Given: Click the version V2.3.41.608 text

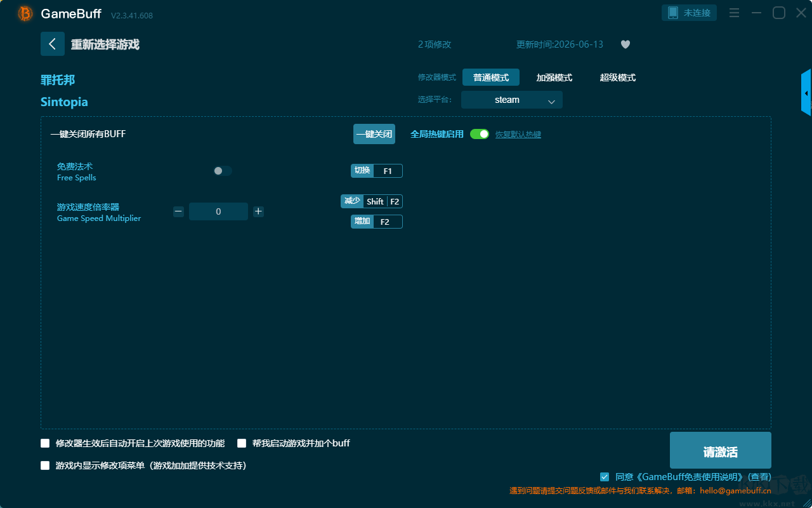Looking at the screenshot, I should (132, 15).
